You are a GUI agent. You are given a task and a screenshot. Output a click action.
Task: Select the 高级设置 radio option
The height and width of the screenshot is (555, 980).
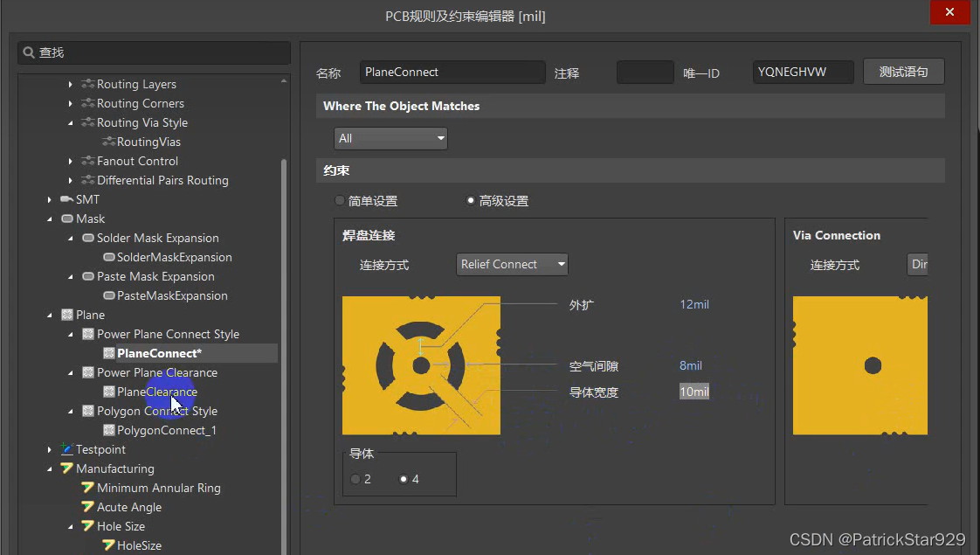click(471, 200)
